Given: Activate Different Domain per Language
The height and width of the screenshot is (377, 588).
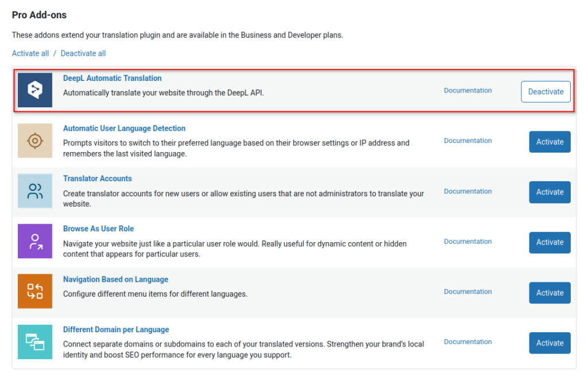Looking at the screenshot, I should point(549,343).
